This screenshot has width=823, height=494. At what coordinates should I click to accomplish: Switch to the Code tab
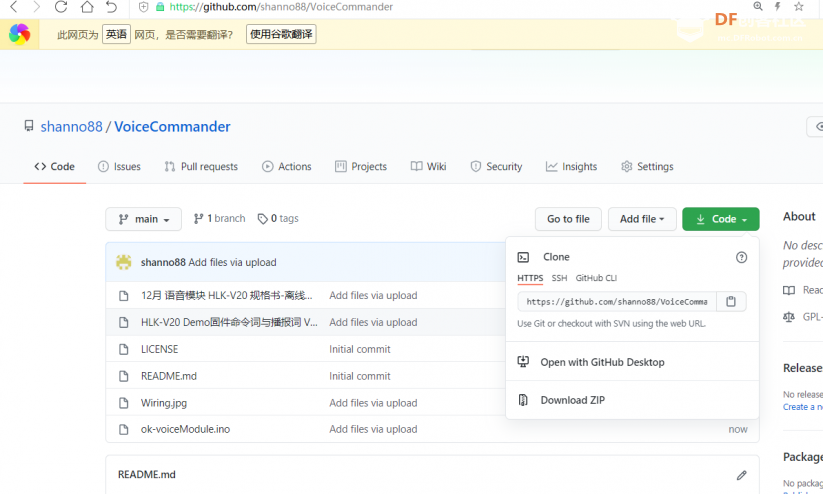55,166
